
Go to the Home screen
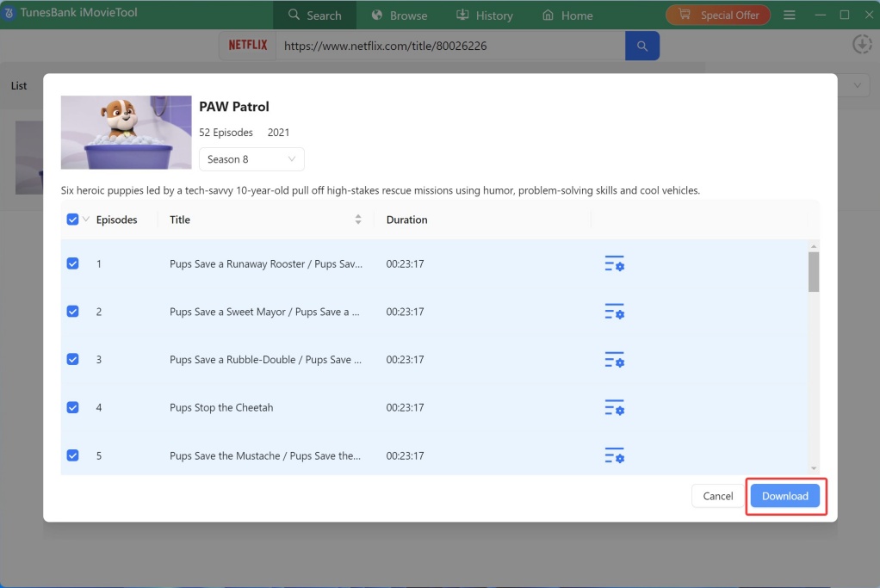pyautogui.click(x=567, y=15)
